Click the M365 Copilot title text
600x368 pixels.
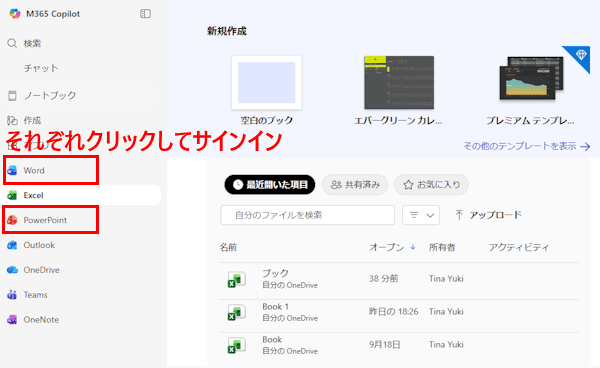(x=53, y=14)
